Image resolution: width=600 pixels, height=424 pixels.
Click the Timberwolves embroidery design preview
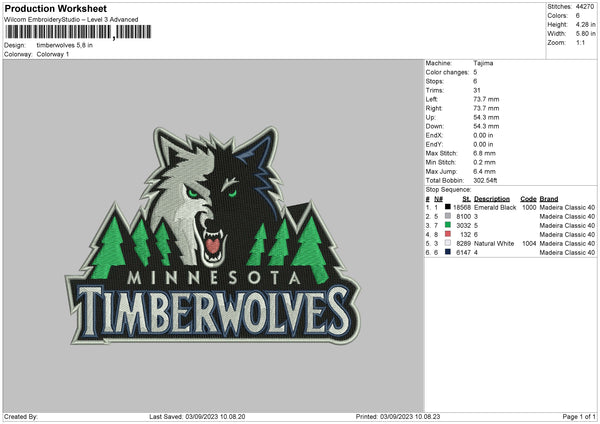[x=213, y=236]
